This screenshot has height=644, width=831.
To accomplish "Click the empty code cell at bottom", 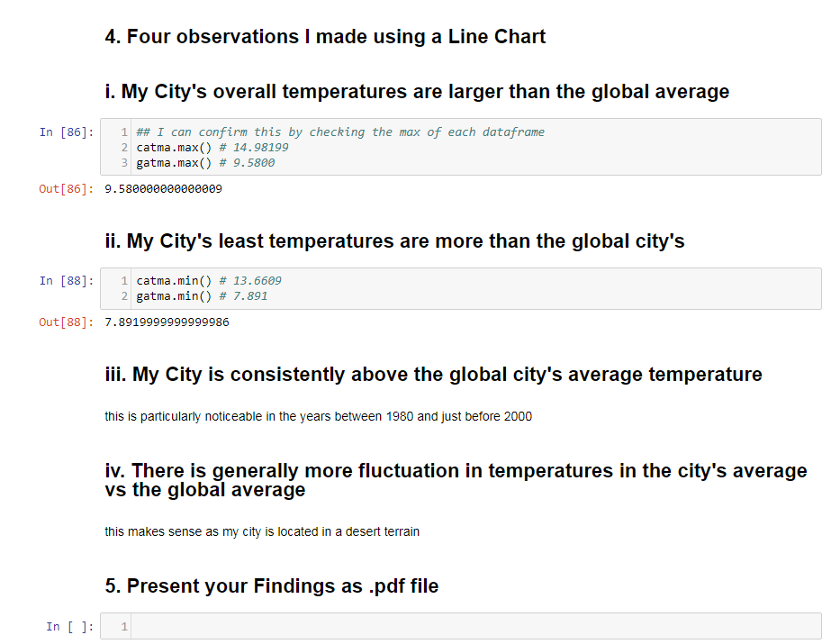I will tap(461, 627).
